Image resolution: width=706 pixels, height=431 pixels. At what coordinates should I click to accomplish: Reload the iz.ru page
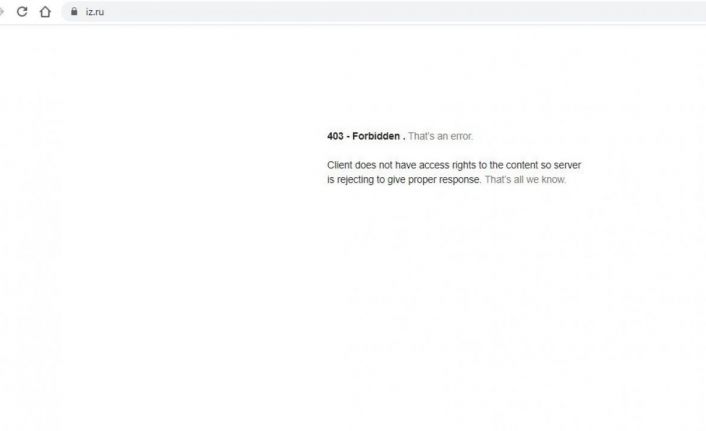coord(22,12)
